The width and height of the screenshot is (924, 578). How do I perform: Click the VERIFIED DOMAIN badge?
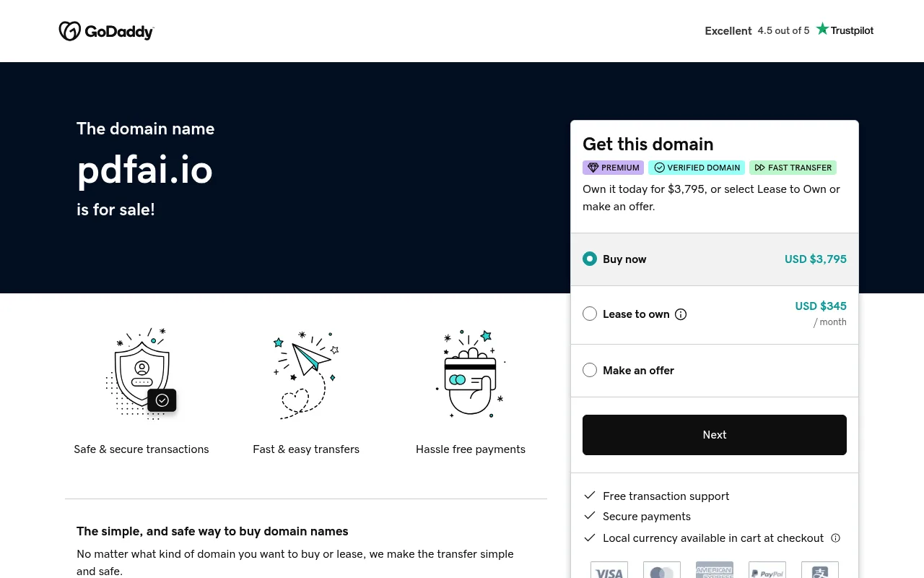pyautogui.click(x=697, y=168)
